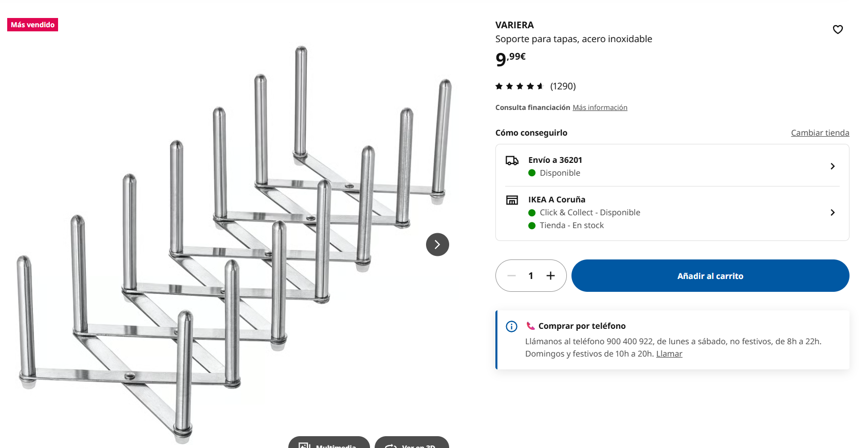Open Multimedia gallery button
868x448 pixels.
pos(329,442)
